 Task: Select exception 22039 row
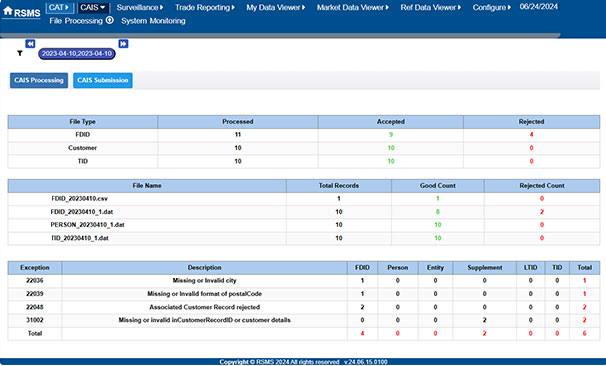(x=304, y=294)
